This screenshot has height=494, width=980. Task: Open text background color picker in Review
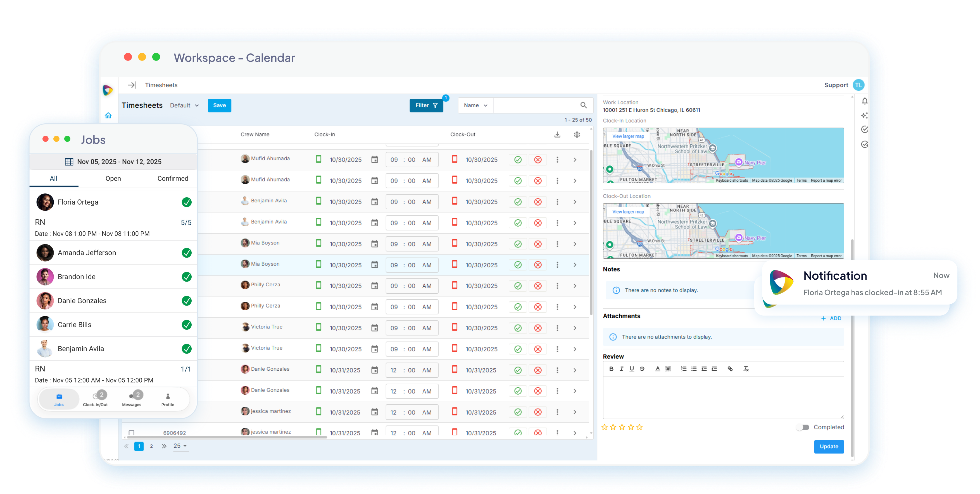[668, 369]
